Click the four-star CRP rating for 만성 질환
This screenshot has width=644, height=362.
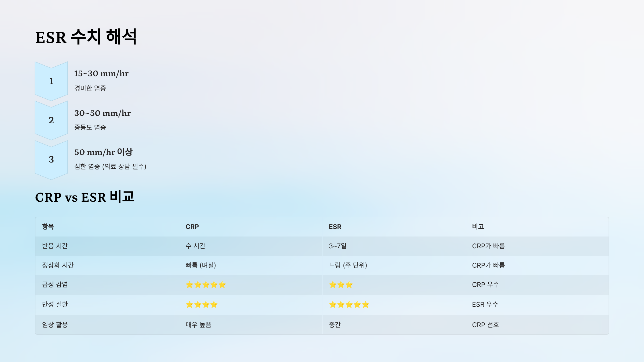(202, 305)
